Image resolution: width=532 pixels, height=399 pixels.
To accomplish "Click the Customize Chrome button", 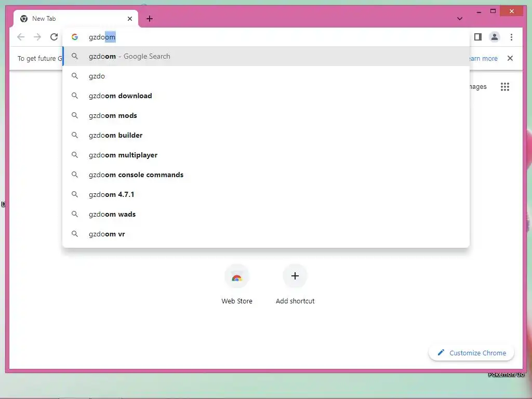I will click(471, 353).
